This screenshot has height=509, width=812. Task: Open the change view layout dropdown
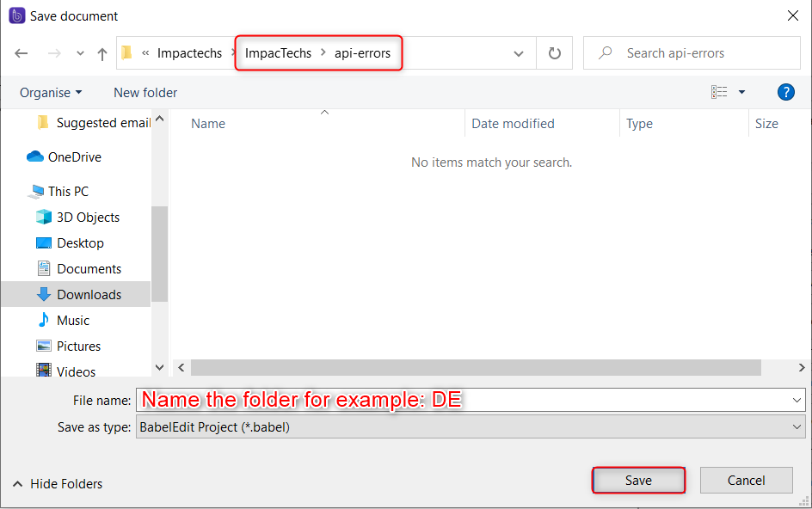pyautogui.click(x=727, y=92)
